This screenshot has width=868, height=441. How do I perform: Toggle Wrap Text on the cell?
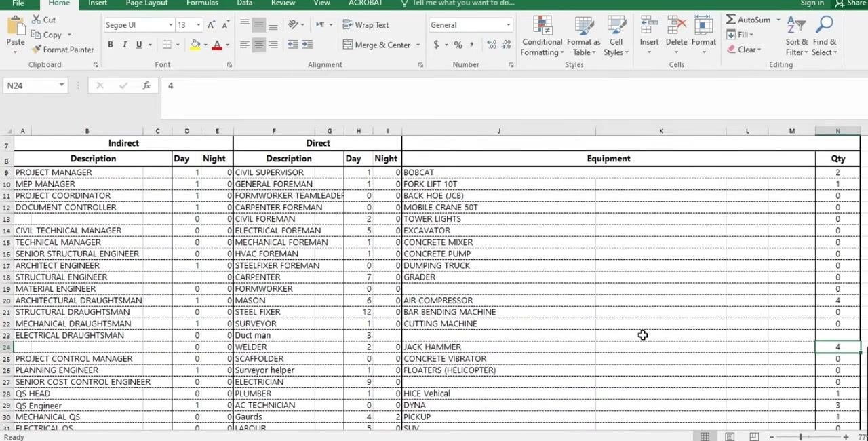point(366,25)
